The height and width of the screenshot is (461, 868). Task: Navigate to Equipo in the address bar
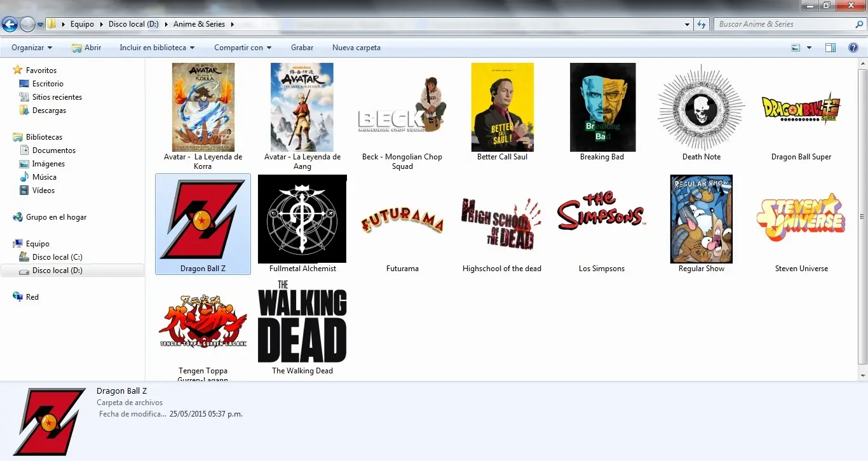click(83, 24)
